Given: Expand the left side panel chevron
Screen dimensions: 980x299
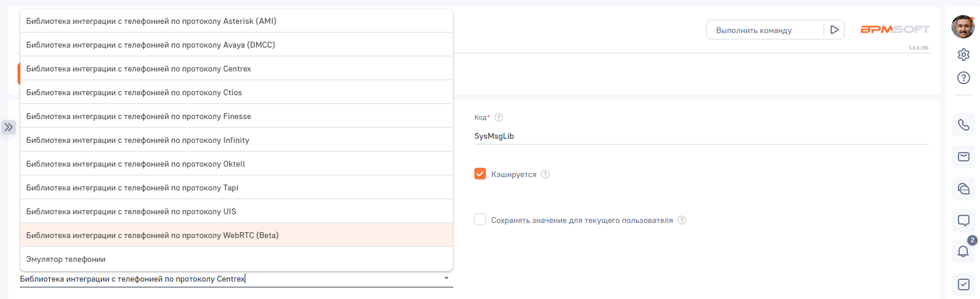Looking at the screenshot, I should tap(9, 127).
